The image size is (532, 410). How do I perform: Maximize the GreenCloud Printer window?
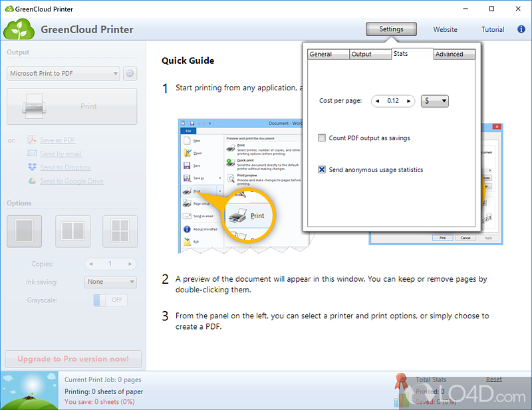pyautogui.click(x=491, y=9)
